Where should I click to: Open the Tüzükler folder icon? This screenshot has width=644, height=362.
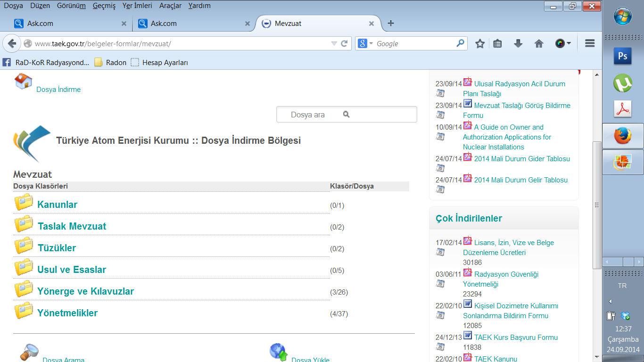pos(24,246)
